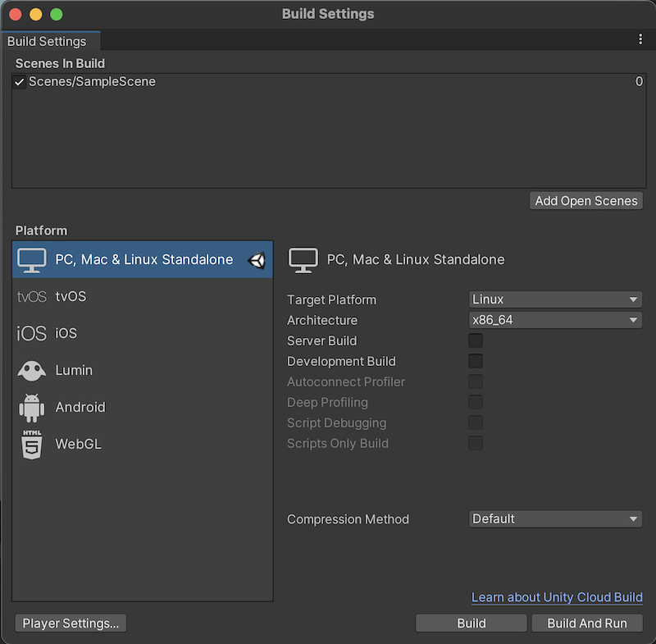Viewport: 656px width, 644px height.
Task: Open the Learn about Unity Cloud Build link
Action: click(x=557, y=597)
